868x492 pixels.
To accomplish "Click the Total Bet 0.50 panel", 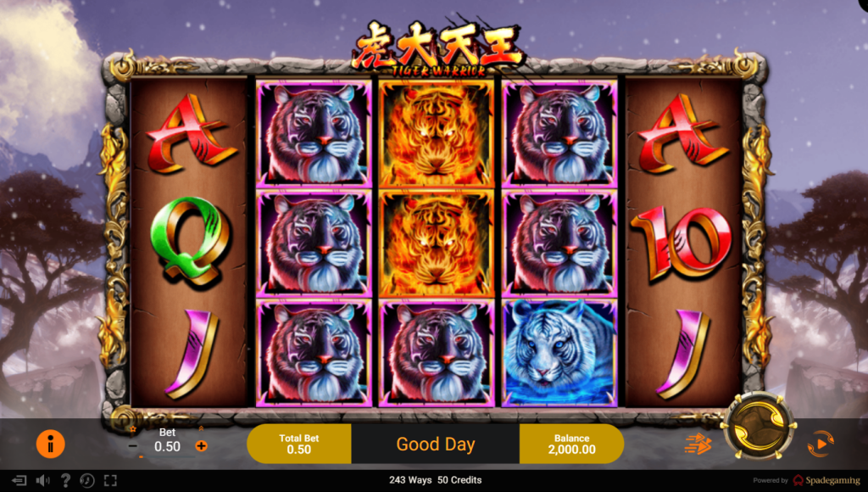I will 299,444.
